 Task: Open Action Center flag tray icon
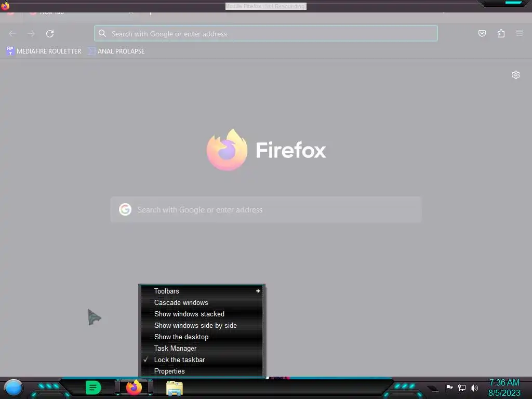[449, 388]
